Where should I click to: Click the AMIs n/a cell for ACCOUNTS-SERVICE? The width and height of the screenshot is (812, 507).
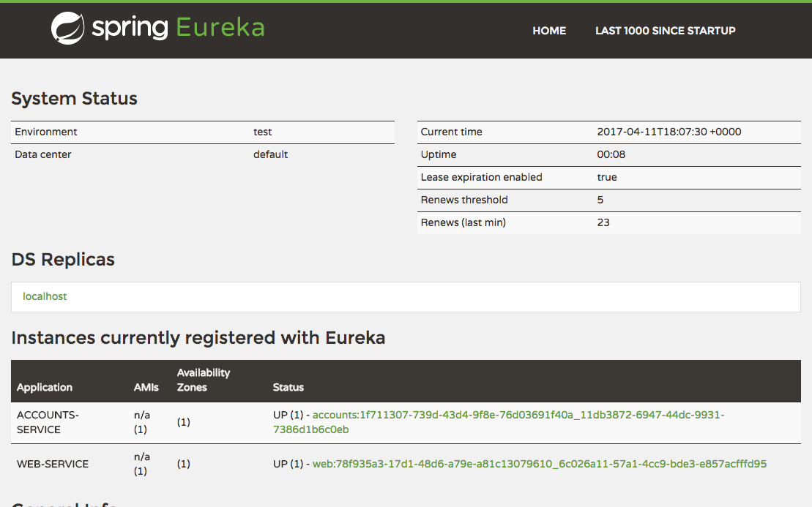142,422
